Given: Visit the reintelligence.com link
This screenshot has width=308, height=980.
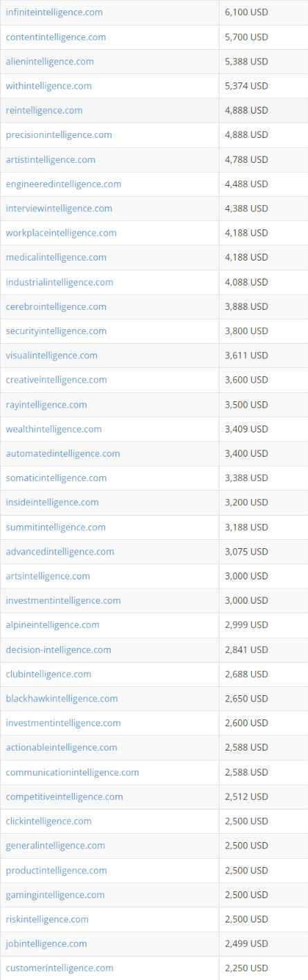Looking at the screenshot, I should click(x=44, y=110).
